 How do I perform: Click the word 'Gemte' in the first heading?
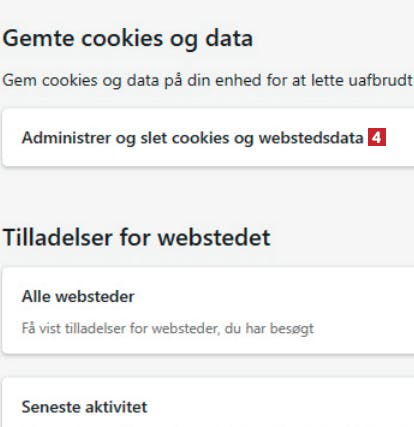click(x=38, y=38)
